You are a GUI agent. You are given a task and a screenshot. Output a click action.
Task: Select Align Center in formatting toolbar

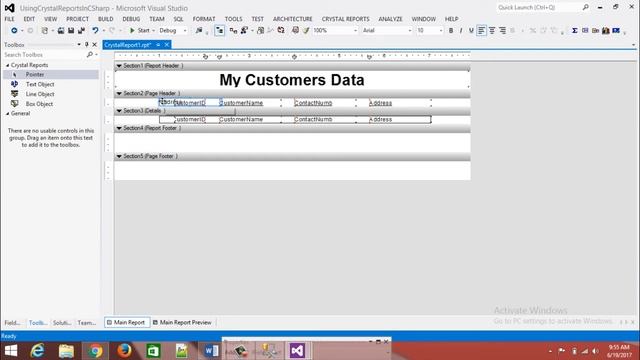point(492,31)
